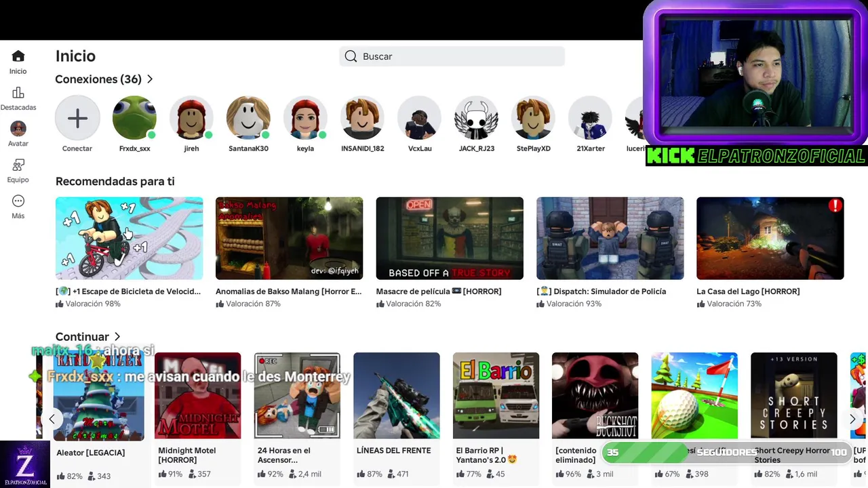The width and height of the screenshot is (868, 488).
Task: Click 'El Barrio RP | Yantano's 2.0' title
Action: (x=486, y=455)
